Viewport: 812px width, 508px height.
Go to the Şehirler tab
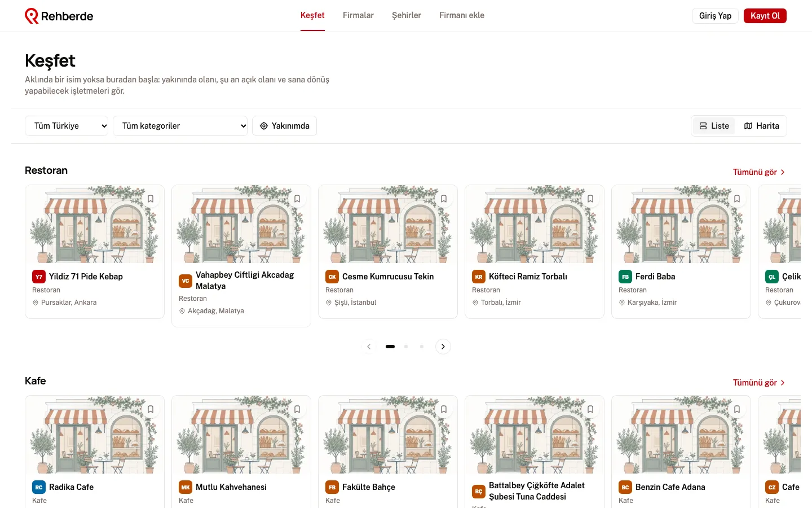pos(407,15)
